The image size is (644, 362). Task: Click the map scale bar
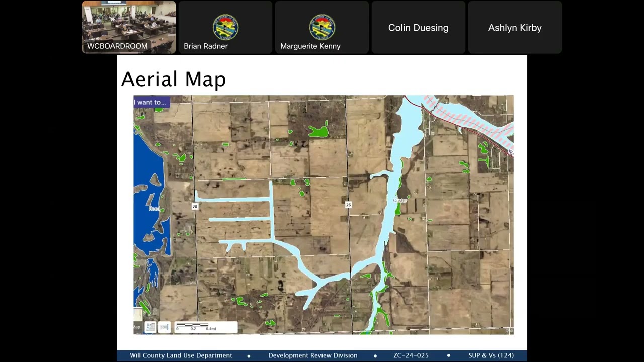[x=206, y=327]
